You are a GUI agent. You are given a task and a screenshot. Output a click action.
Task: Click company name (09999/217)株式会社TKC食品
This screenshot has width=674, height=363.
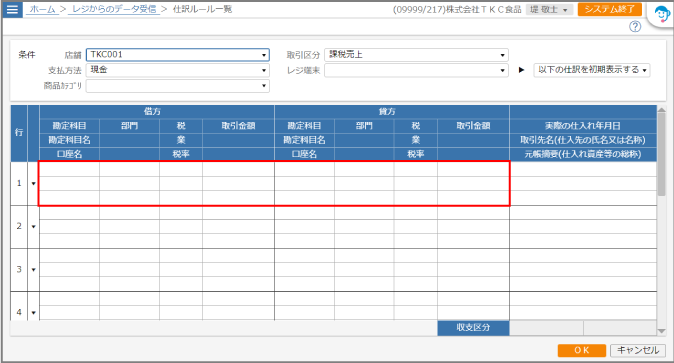pyautogui.click(x=457, y=9)
